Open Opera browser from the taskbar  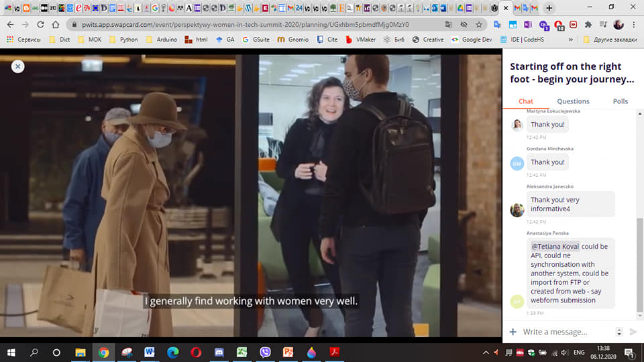click(195, 352)
